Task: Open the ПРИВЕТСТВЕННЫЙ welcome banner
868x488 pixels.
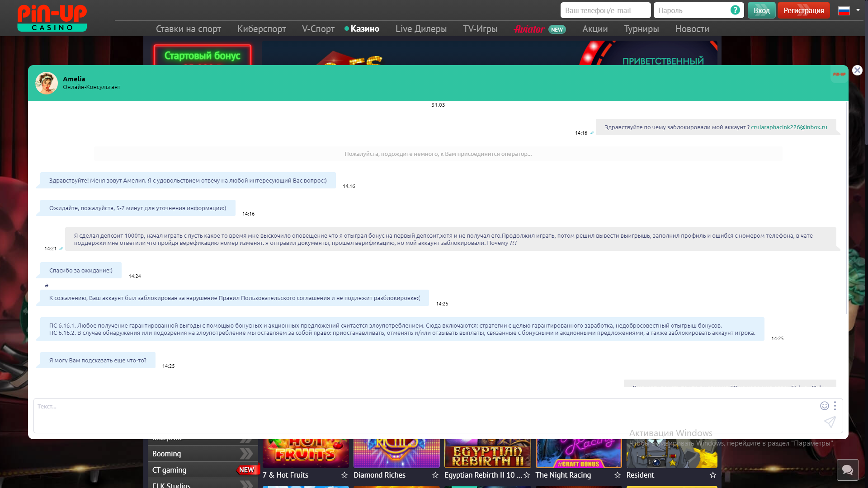Action: [x=489, y=53]
